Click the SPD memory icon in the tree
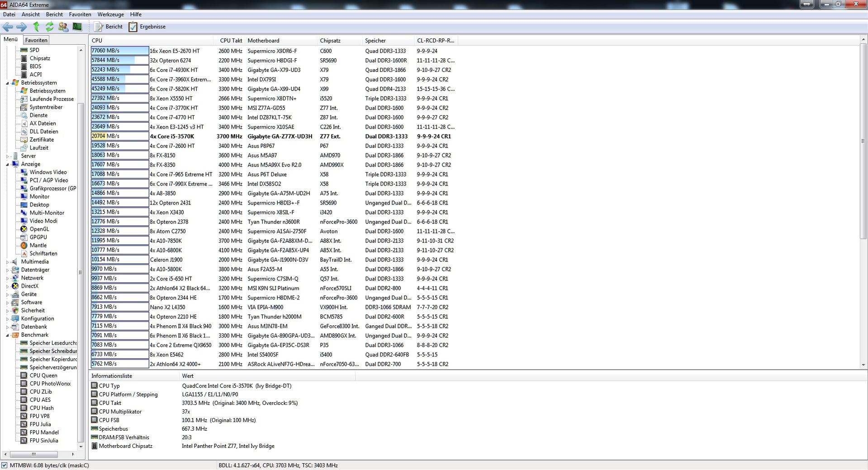The image size is (868, 470). pos(24,50)
